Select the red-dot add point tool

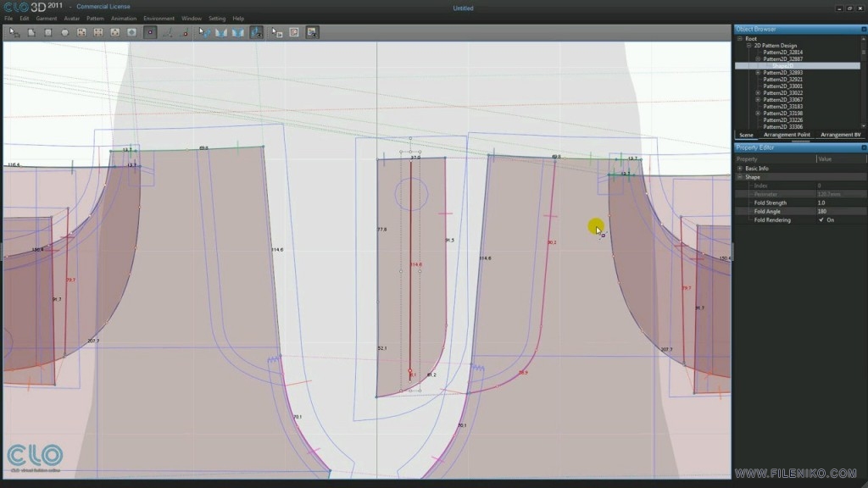coord(185,33)
